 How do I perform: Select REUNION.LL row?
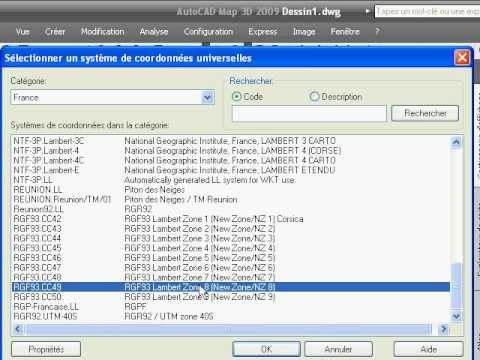click(231, 190)
